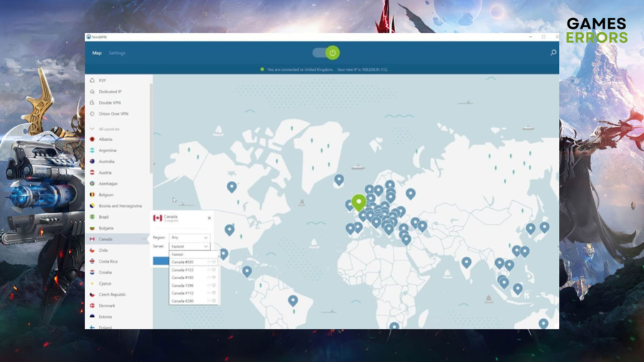Select the P2P specialty server icon

(92, 81)
